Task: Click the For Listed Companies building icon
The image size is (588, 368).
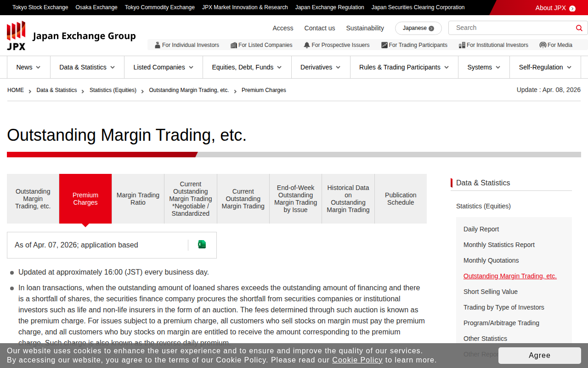Action: [x=234, y=45]
